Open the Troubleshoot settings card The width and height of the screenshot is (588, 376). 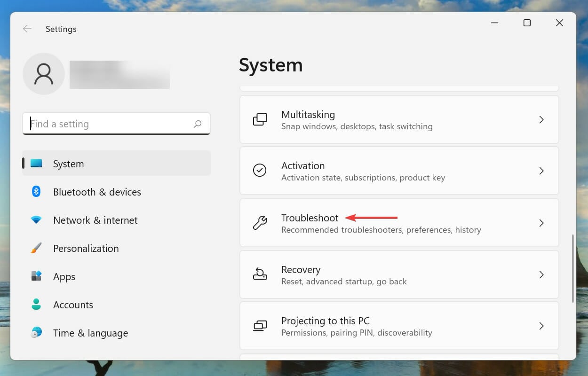(399, 223)
